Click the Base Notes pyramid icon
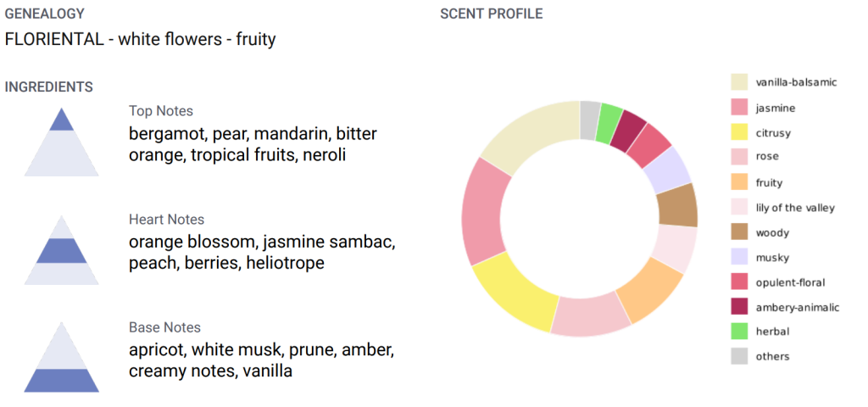Image resolution: width=868 pixels, height=407 pixels. (61, 358)
